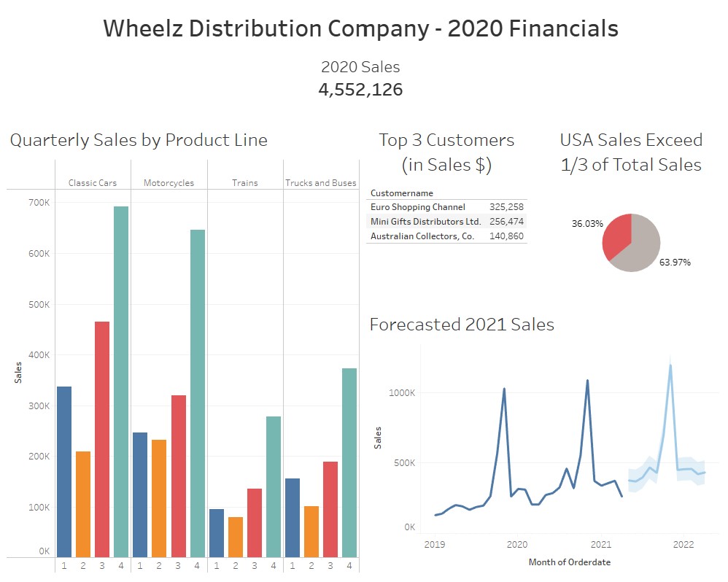Click the Trucks and Buses column header

(320, 183)
